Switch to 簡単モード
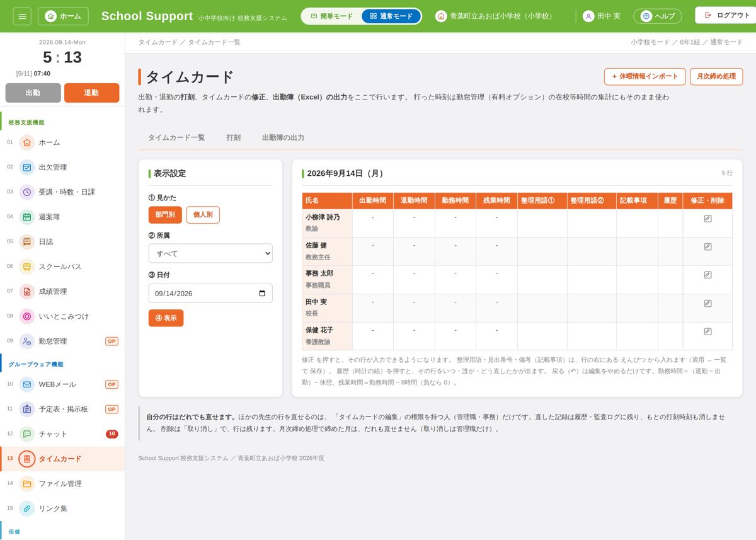 (x=332, y=16)
